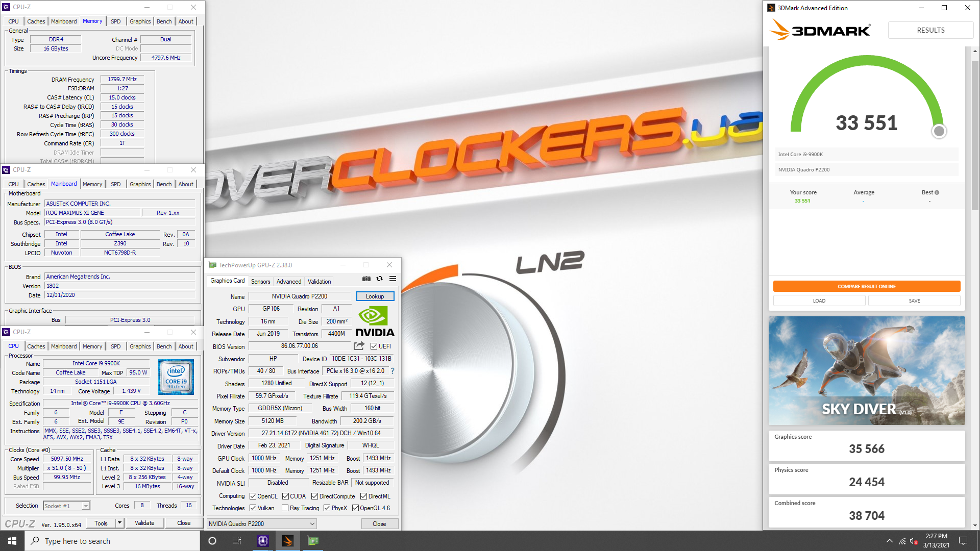Image resolution: width=980 pixels, height=551 pixels.
Task: Click the GPU-Z BIOS share/export icon
Action: (359, 346)
